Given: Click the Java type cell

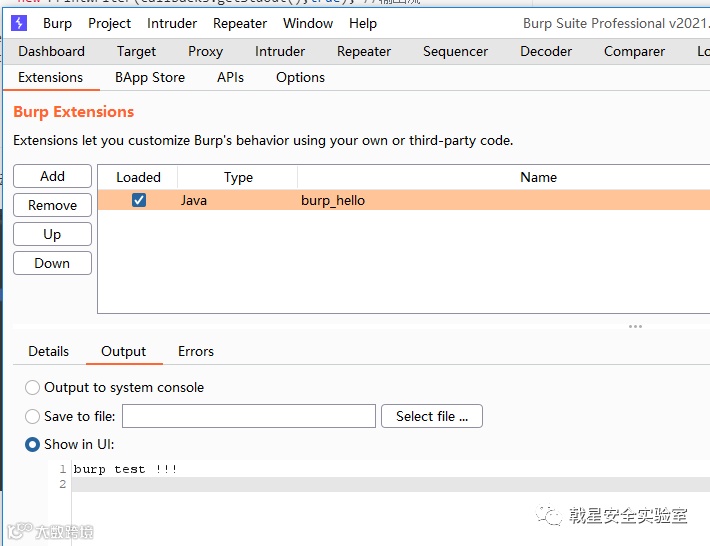Looking at the screenshot, I should (x=194, y=201).
